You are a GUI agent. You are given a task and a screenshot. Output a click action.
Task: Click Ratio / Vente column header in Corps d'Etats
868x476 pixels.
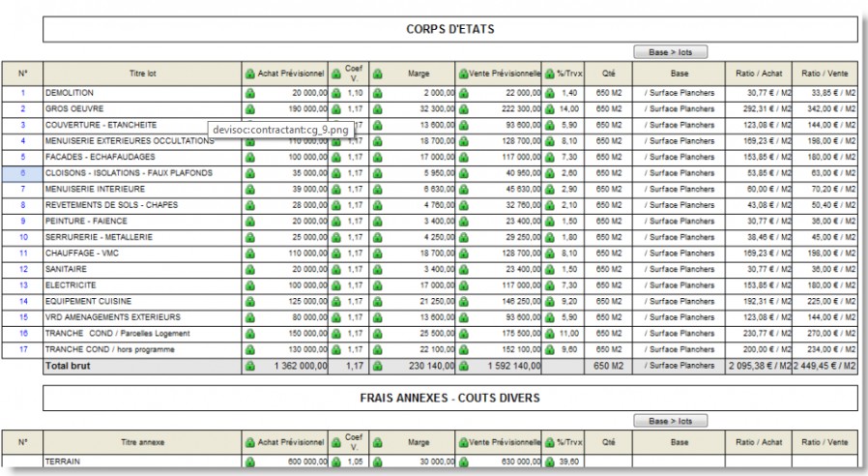[x=825, y=74]
